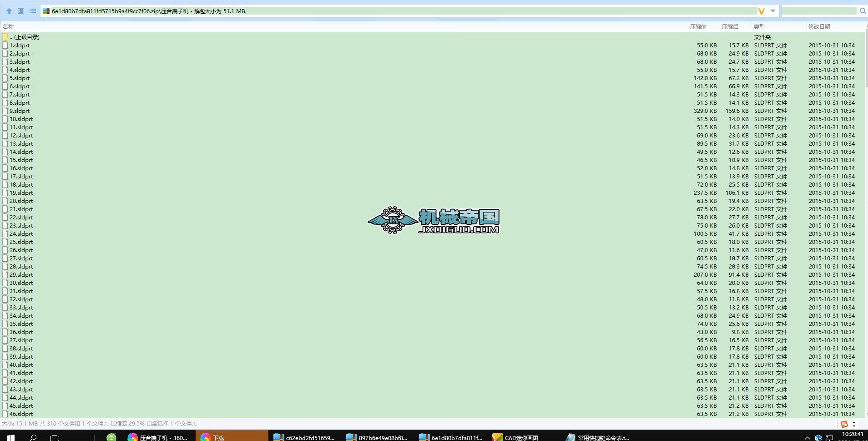This screenshot has width=868, height=441.
Task: Click the search magnifier icon
Action: coord(863,11)
